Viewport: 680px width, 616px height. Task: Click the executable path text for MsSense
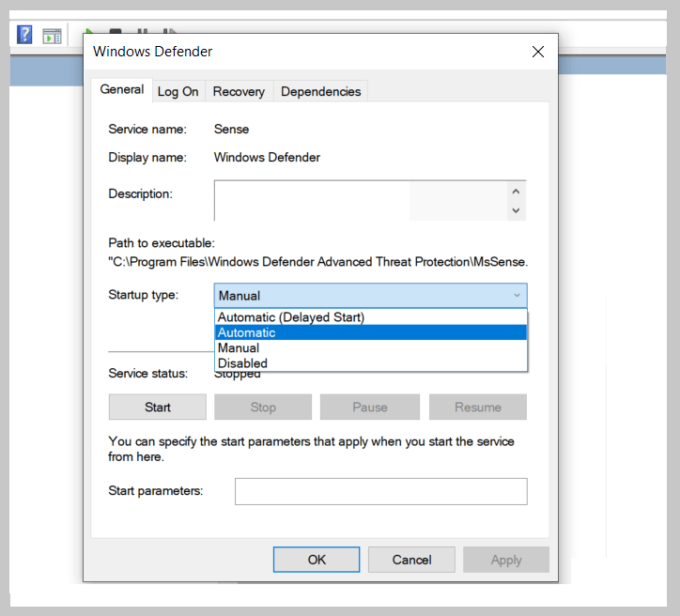[x=317, y=262]
